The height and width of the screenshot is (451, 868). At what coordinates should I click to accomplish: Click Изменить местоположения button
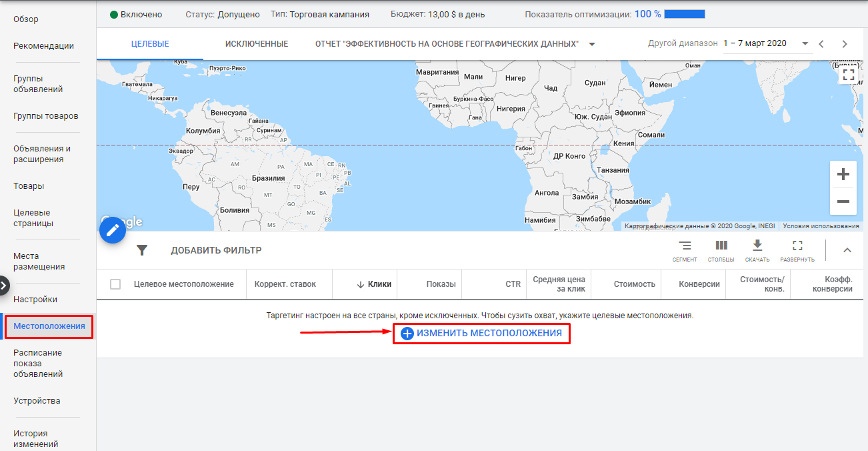click(481, 333)
